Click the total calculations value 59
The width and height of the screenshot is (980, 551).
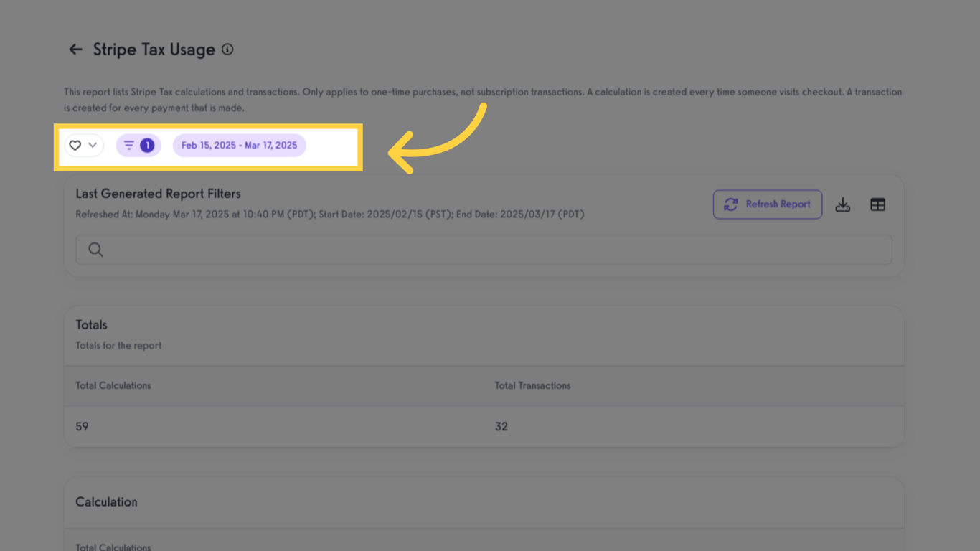[x=82, y=426]
